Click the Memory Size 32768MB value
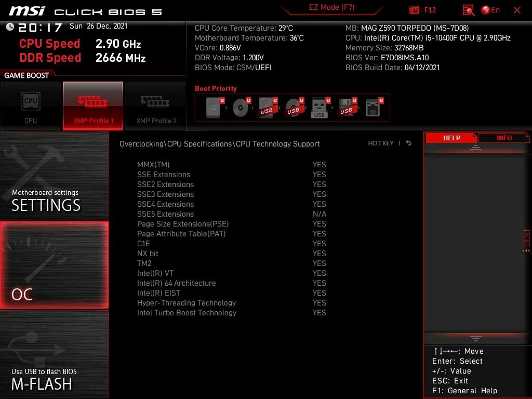The width and height of the screenshot is (532, 399). coord(409,47)
